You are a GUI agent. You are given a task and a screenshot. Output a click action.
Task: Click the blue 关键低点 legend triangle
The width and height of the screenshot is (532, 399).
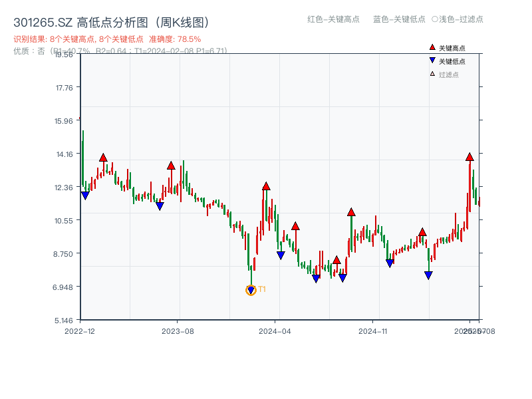tap(432, 61)
